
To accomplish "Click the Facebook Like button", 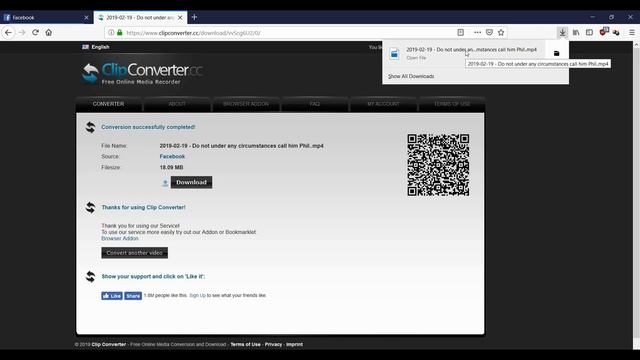I will pyautogui.click(x=112, y=296).
